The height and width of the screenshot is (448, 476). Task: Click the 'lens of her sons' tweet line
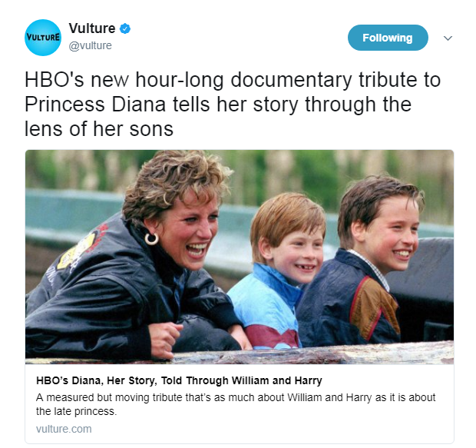click(x=99, y=129)
